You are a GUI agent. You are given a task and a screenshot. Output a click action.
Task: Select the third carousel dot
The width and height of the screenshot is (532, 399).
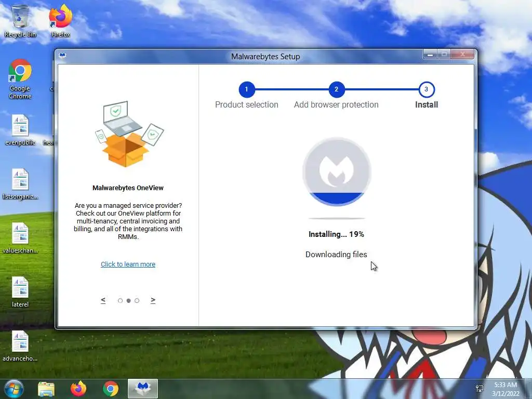point(137,301)
